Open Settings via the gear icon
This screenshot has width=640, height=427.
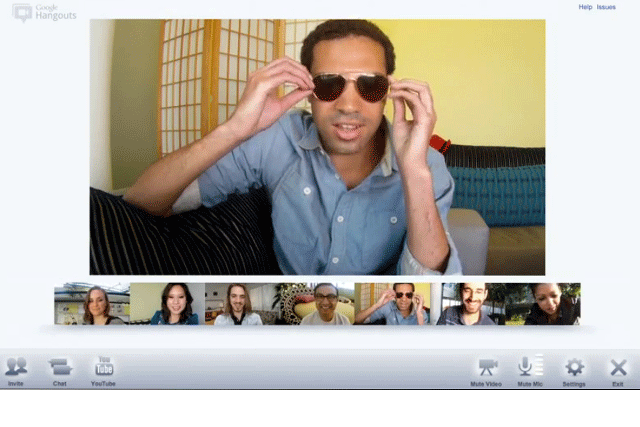click(x=574, y=367)
